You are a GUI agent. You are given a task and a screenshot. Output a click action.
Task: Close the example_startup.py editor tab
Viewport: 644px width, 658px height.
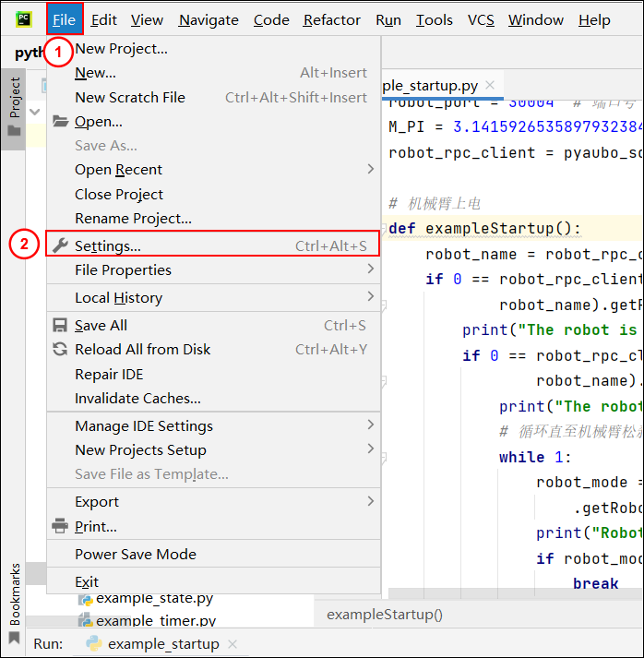pos(490,85)
